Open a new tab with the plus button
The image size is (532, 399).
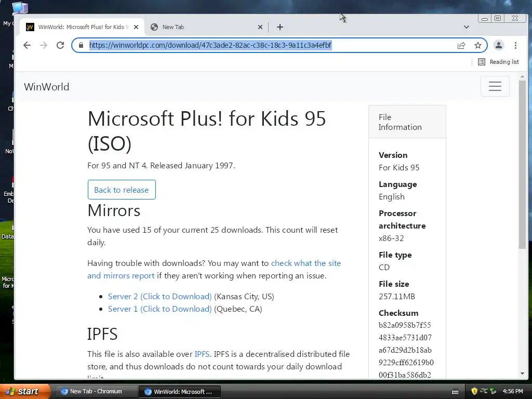(x=280, y=27)
